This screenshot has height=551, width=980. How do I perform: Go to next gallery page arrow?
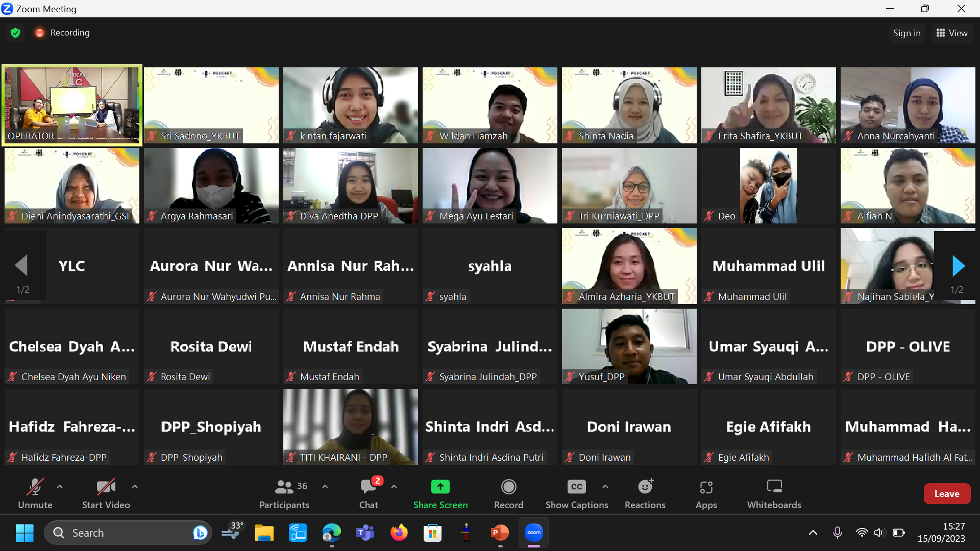[x=958, y=266]
